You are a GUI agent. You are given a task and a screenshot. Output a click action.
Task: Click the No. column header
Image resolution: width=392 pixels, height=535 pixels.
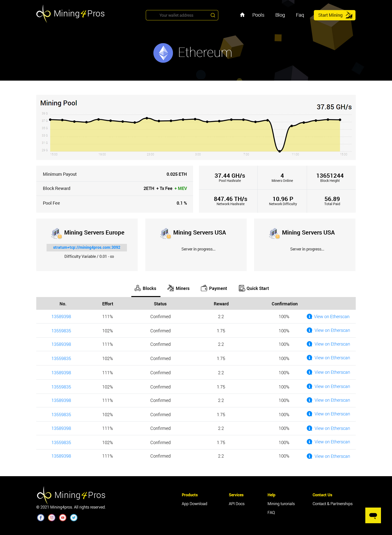[63, 304]
